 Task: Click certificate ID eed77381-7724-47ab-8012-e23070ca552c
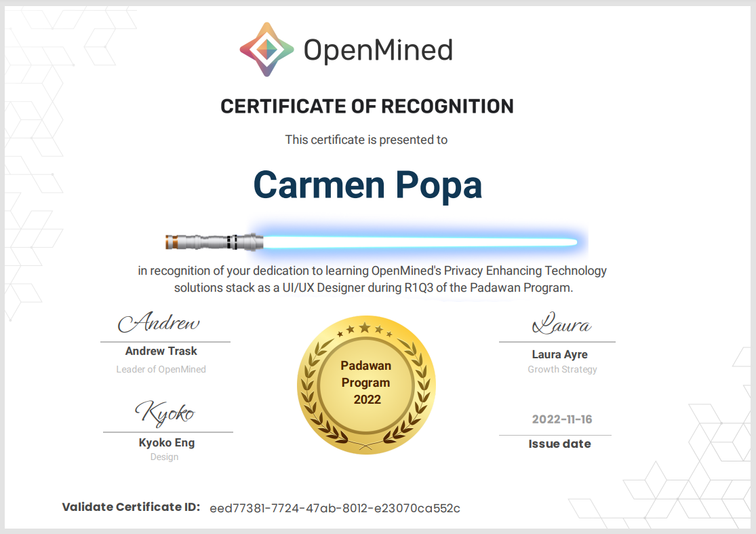pos(335,508)
